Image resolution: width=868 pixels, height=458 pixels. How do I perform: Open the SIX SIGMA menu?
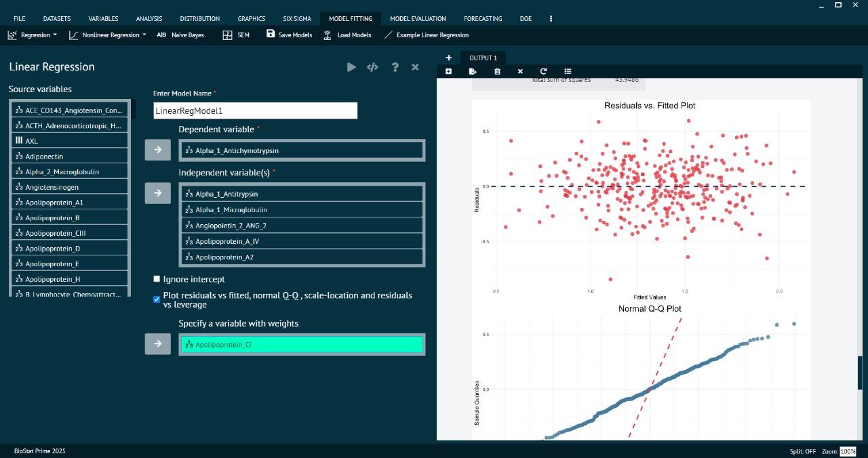tap(297, 18)
